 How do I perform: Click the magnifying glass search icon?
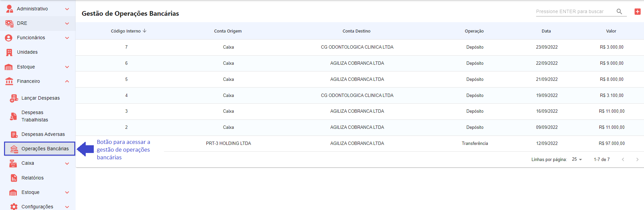(619, 11)
